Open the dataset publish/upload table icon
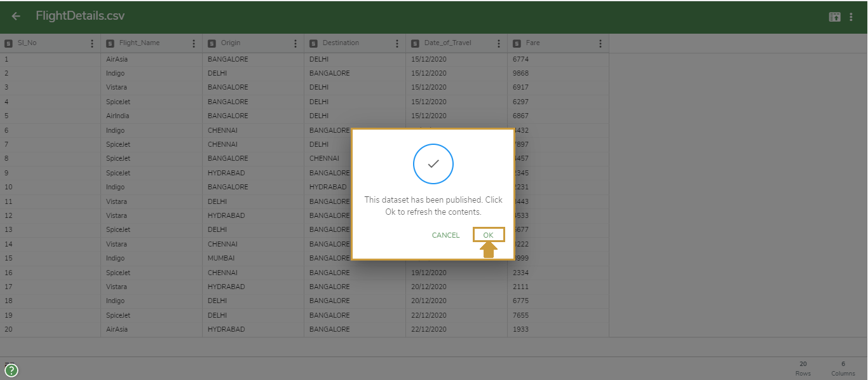Screen dimensions: 868x380 tap(834, 17)
